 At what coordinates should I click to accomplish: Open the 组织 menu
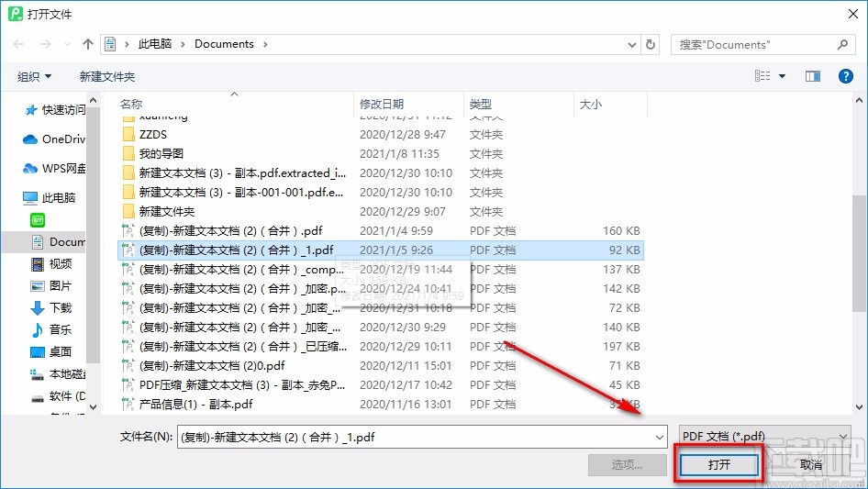pos(34,76)
